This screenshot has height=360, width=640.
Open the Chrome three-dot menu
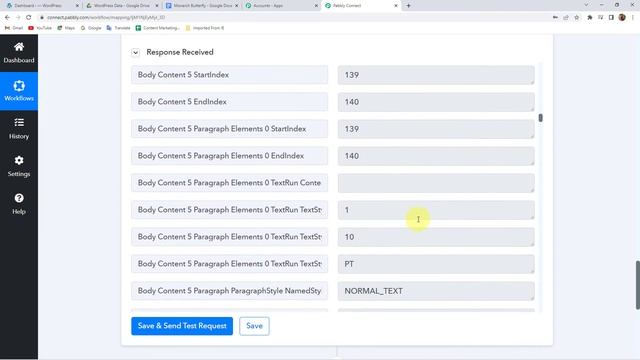[633, 18]
